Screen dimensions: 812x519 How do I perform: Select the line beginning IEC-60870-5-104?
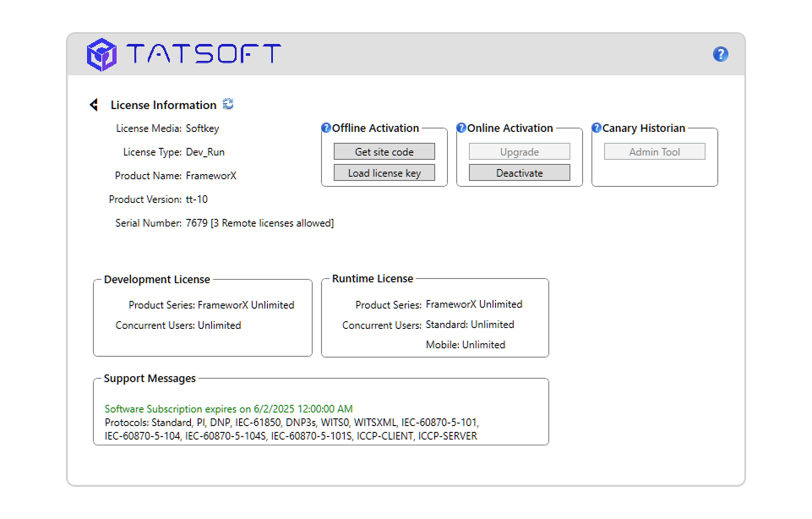tap(291, 436)
